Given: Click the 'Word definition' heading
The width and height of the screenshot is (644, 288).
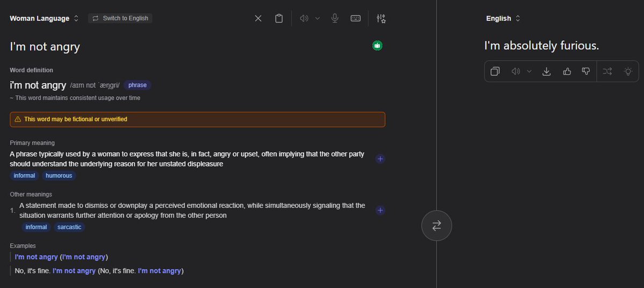Looking at the screenshot, I should point(31,70).
